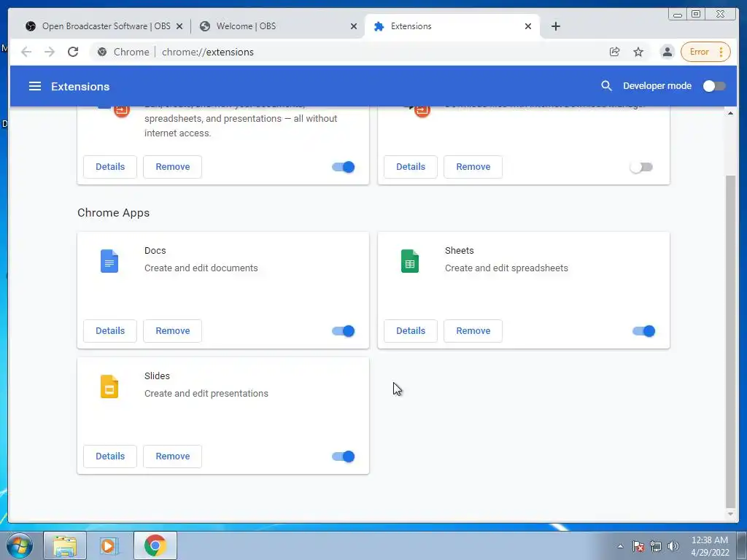
Task: Click the network tray icon
Action: [x=656, y=546]
